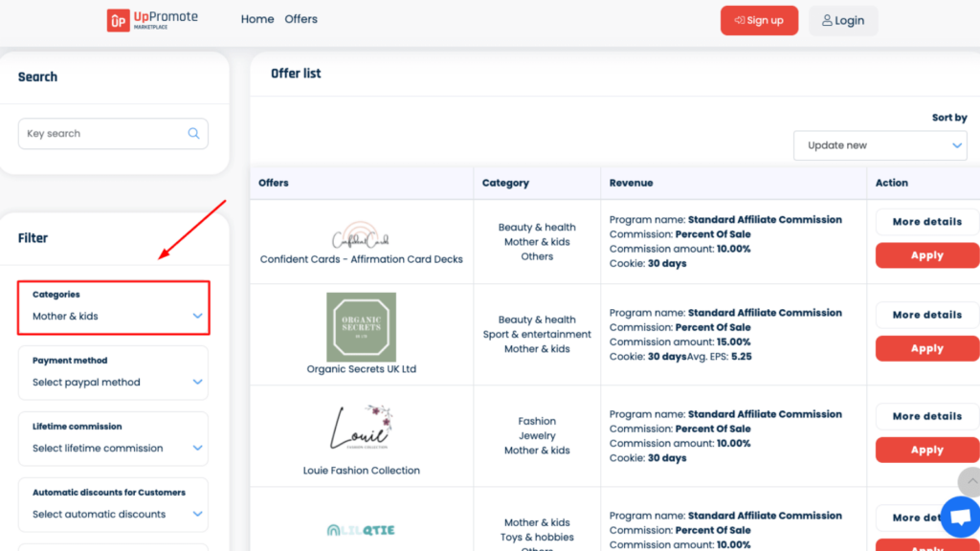Click the scroll-to-top arrow button
The image size is (980, 551).
coord(970,482)
